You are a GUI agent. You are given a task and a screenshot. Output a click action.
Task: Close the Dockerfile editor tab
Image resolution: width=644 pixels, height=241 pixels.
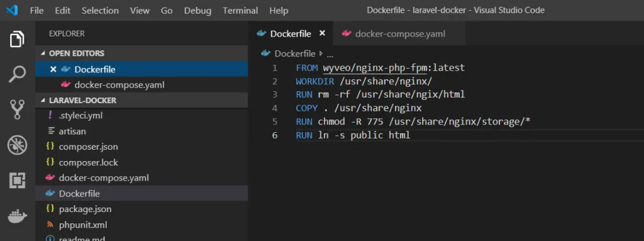tap(323, 33)
